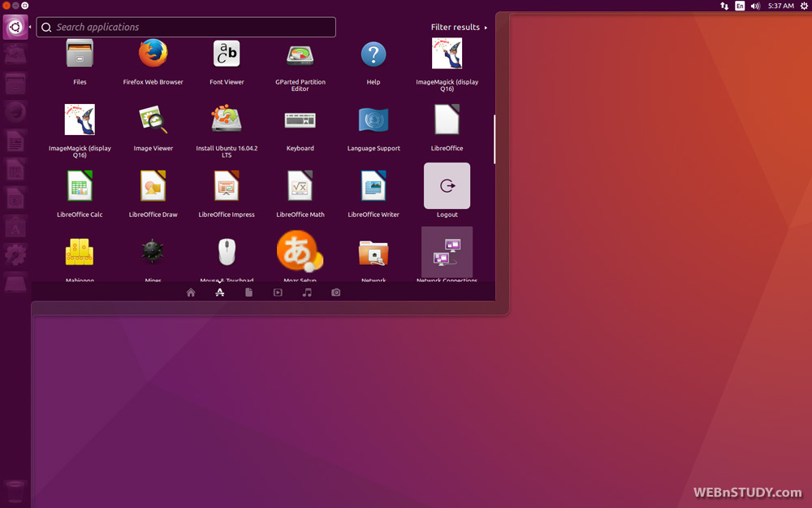Open LibreOffice Writer
Viewport: 812px width, 508px height.
374,186
